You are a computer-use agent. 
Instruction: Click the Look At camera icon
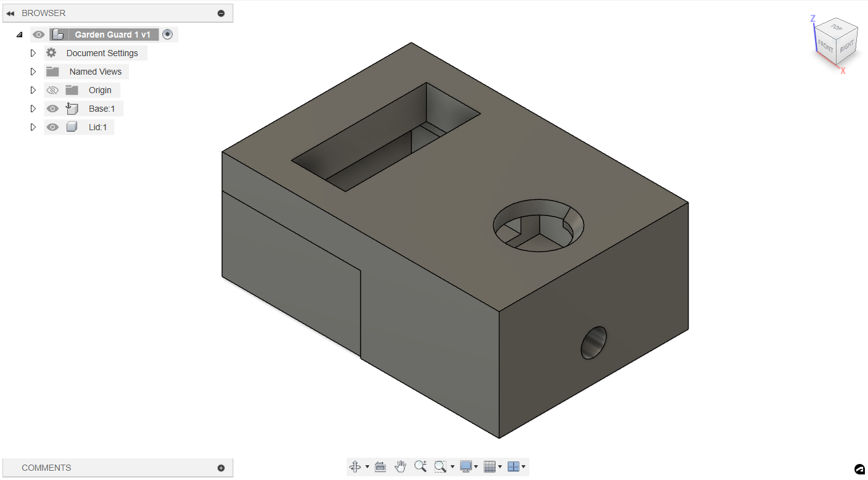380,467
